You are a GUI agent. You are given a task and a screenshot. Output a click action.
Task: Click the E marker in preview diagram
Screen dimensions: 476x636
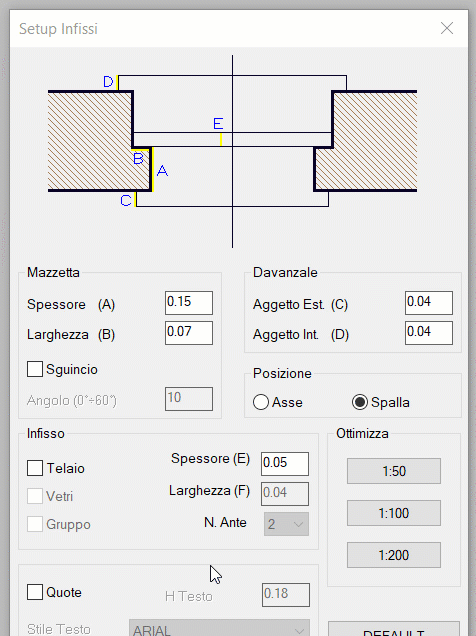[218, 123]
